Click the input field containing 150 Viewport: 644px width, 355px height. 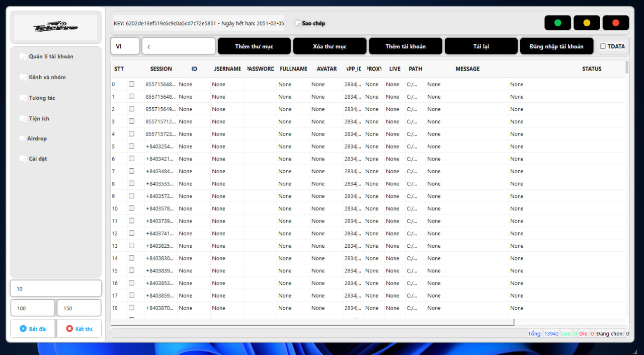pyautogui.click(x=79, y=308)
